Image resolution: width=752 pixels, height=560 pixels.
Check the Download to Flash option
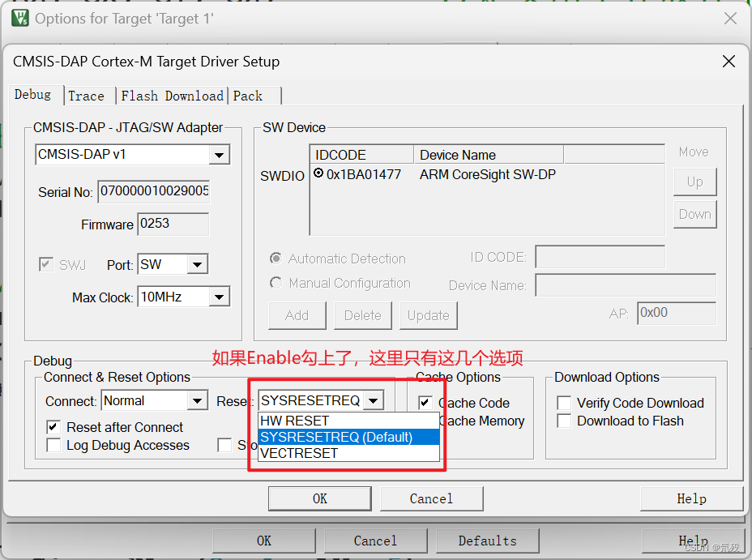[x=565, y=421]
